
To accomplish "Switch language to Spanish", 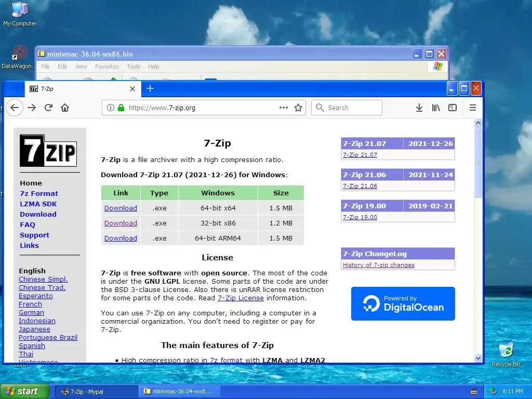I will pos(32,345).
